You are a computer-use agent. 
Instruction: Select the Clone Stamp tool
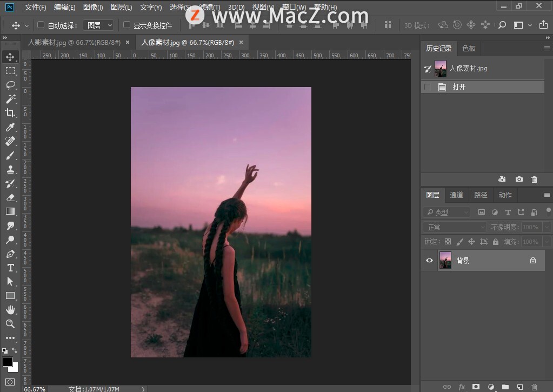tap(10, 169)
